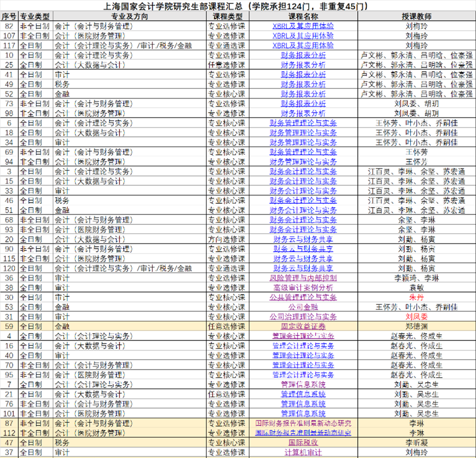Click 国际财务报告准则最新动态研究 link in row 87
Viewport: 476px width, 458px height.
tap(303, 423)
